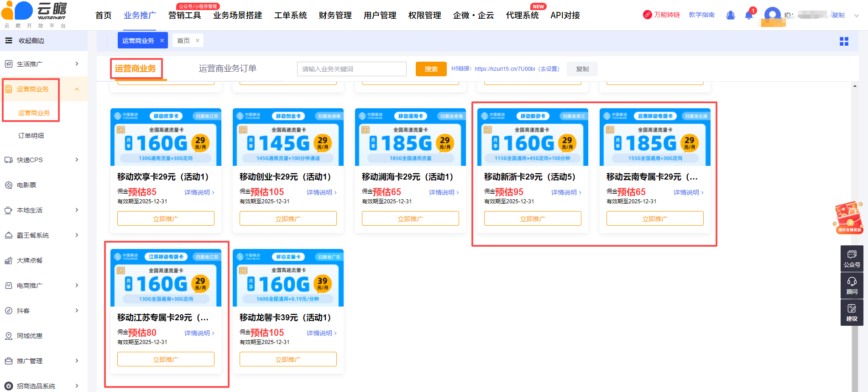
Task: Open the 移动澜海卡 185G card thumbnail
Action: pyautogui.click(x=410, y=137)
